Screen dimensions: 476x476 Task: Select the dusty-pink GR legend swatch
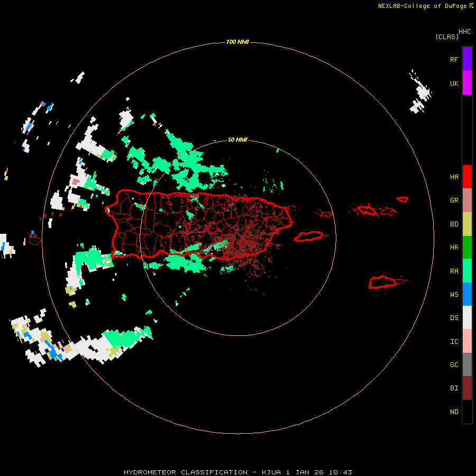(467, 200)
